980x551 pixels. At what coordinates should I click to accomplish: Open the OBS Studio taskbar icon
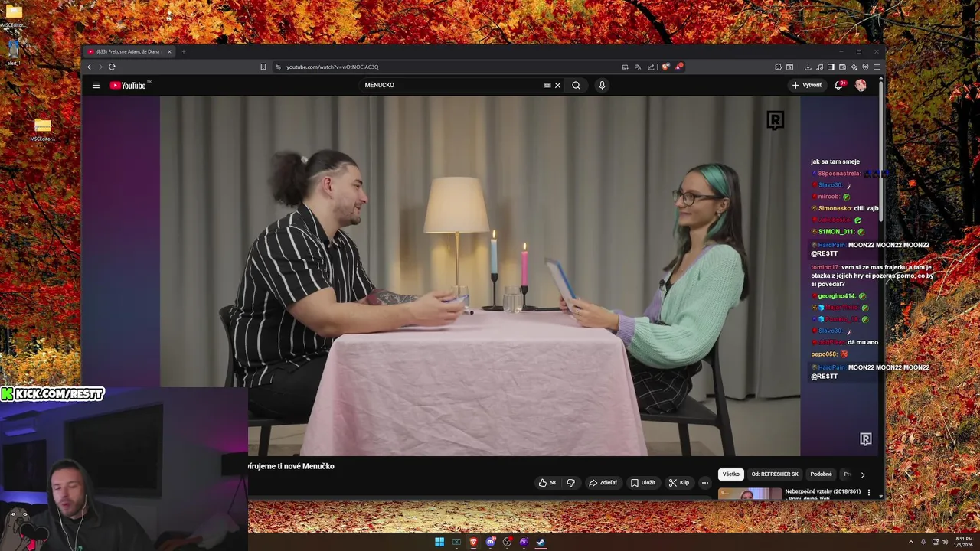click(507, 542)
